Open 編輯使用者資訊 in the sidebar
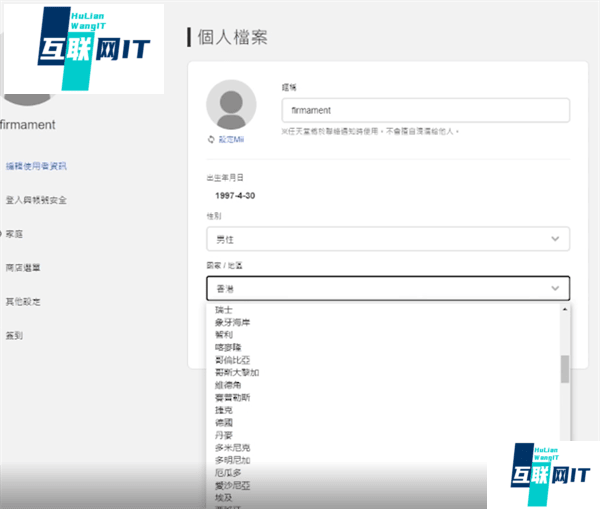The image size is (600, 509). click(x=36, y=166)
